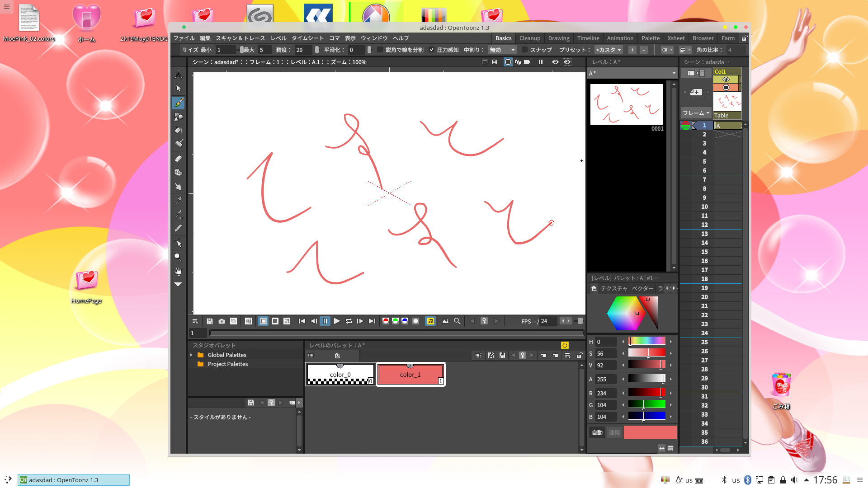The height and width of the screenshot is (488, 868).
Task: Open the preset dropdown in tool options
Action: click(x=609, y=50)
